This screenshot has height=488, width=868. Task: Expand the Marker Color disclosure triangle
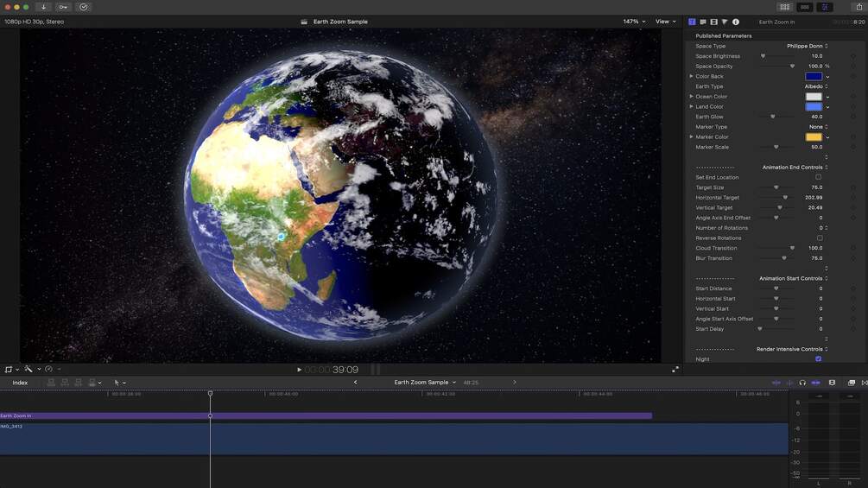691,136
